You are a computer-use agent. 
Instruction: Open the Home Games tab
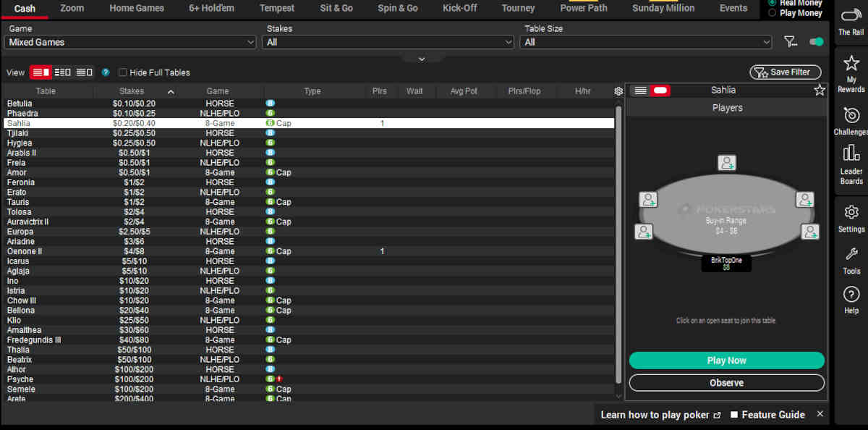[137, 8]
